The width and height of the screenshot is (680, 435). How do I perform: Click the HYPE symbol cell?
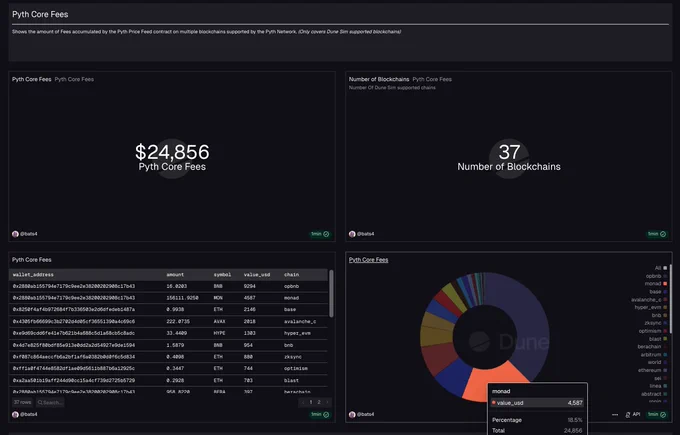219,333
